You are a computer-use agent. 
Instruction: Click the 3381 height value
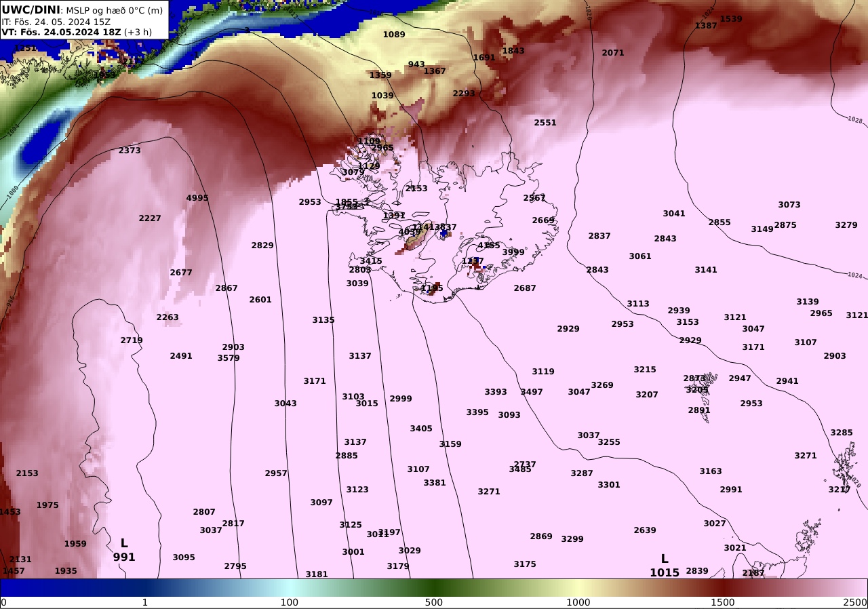(x=435, y=483)
